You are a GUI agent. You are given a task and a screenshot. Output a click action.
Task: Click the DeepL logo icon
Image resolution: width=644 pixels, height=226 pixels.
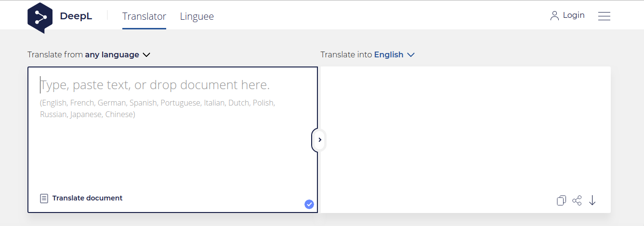(x=40, y=17)
